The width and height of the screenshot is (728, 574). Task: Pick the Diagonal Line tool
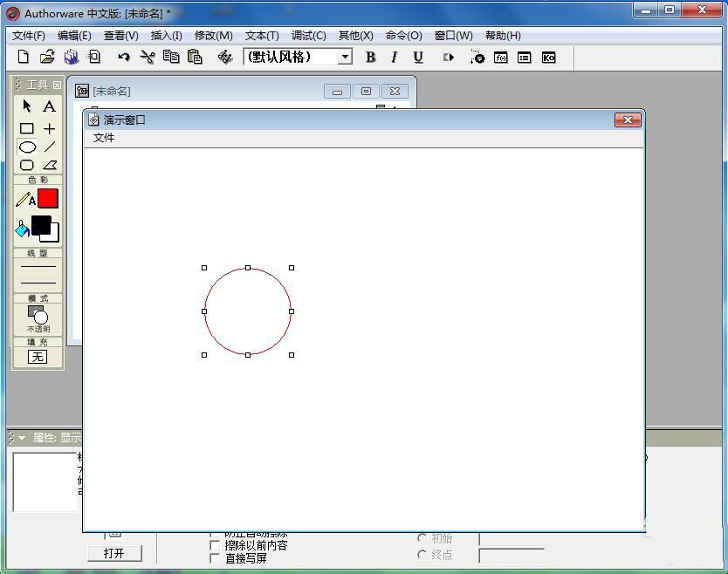point(49,147)
